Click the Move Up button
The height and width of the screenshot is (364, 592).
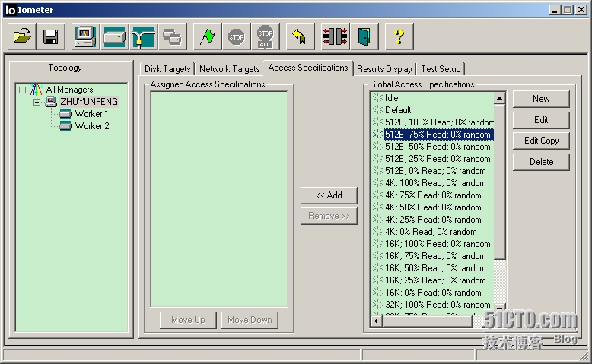[x=188, y=320]
